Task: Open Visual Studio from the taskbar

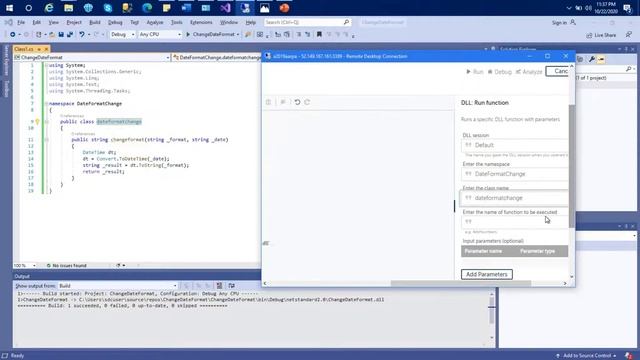Action: (225, 8)
